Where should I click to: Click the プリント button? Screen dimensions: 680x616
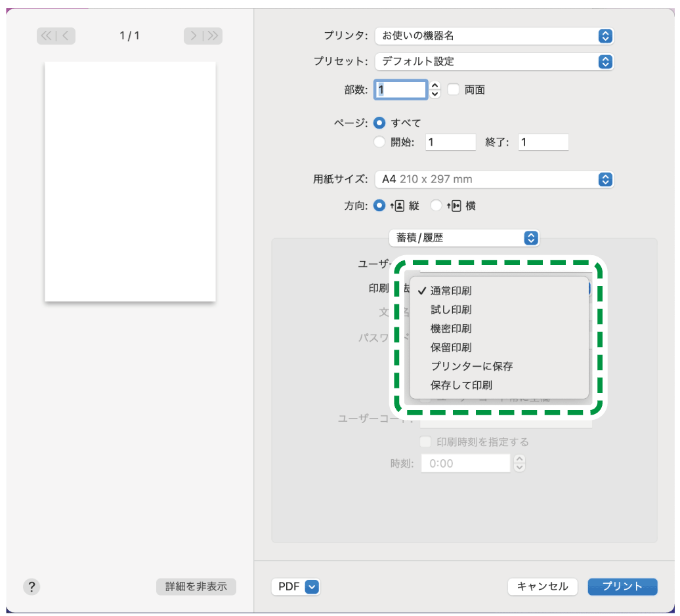[622, 586]
